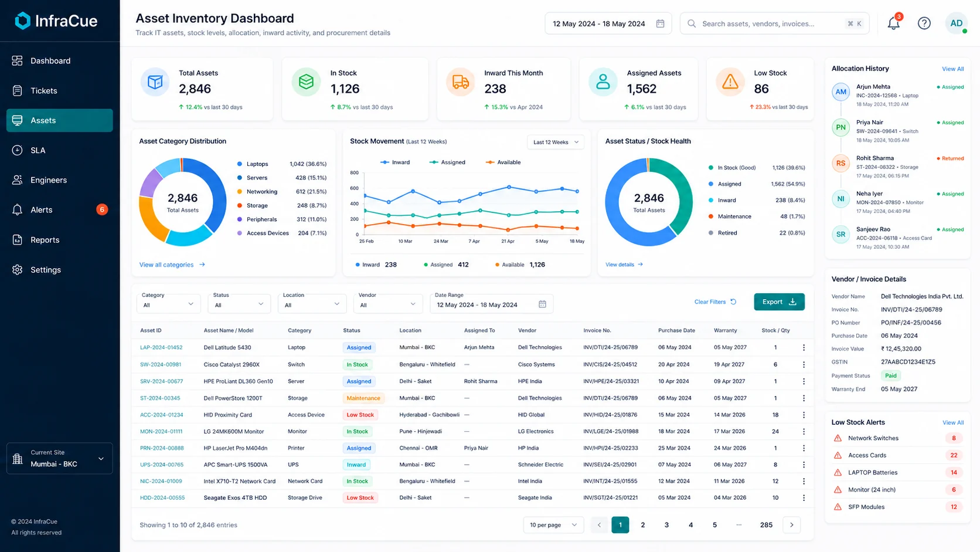Click the help question mark icon
Screen dimensions: 980x552
924,23
